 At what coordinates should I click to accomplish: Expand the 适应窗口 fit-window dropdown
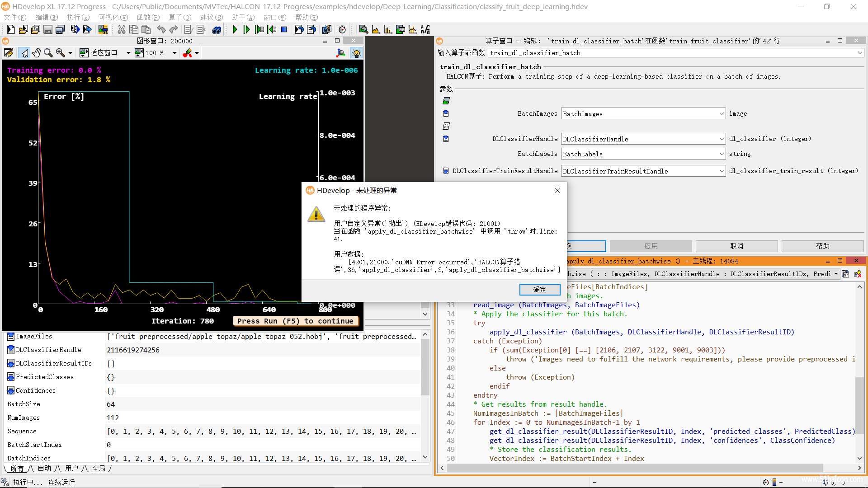[x=128, y=53]
